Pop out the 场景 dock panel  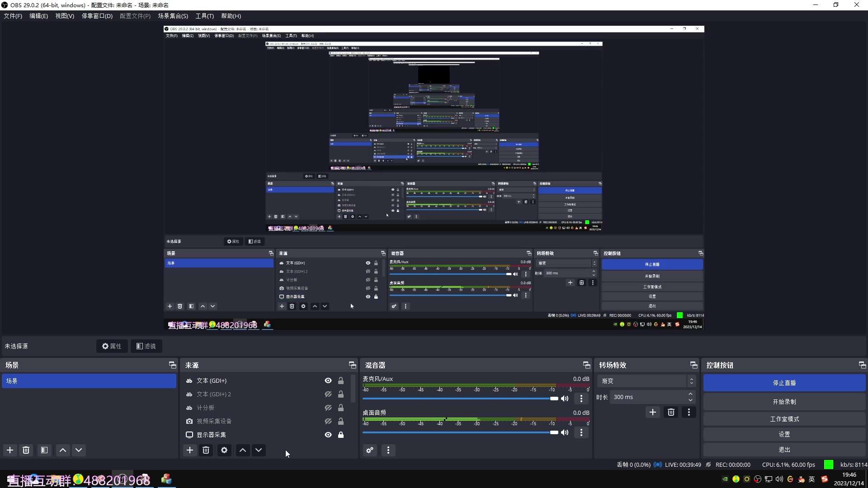pos(172,365)
